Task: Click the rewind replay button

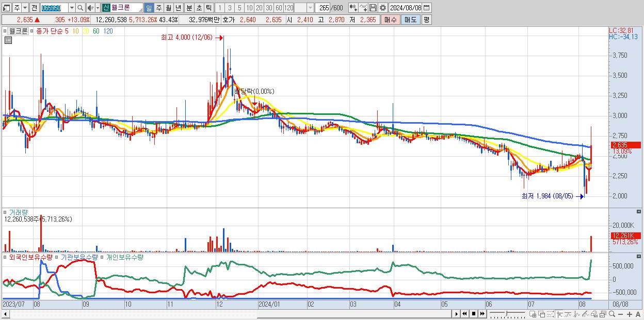Action: tap(464, 314)
